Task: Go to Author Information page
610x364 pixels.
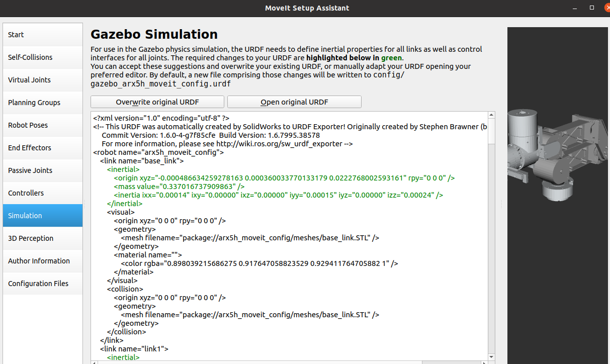Action: pos(43,261)
